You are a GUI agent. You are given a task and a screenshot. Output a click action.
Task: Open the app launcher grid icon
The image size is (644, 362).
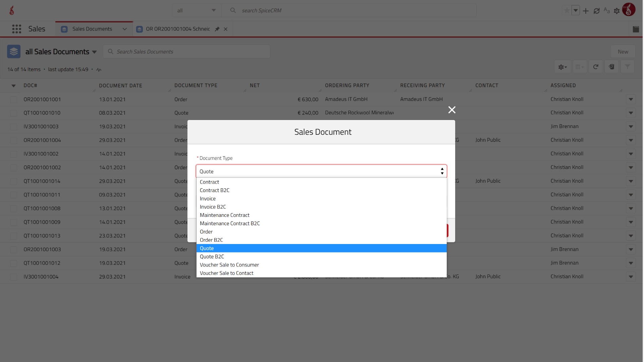[x=16, y=29]
